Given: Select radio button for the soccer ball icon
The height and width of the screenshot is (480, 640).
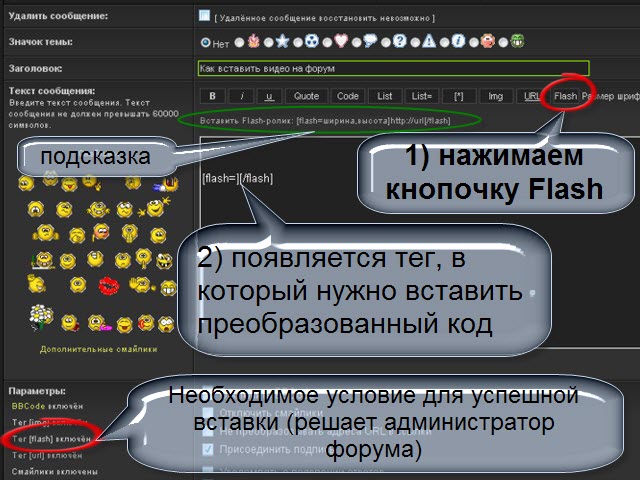Looking at the screenshot, I should (298, 42).
